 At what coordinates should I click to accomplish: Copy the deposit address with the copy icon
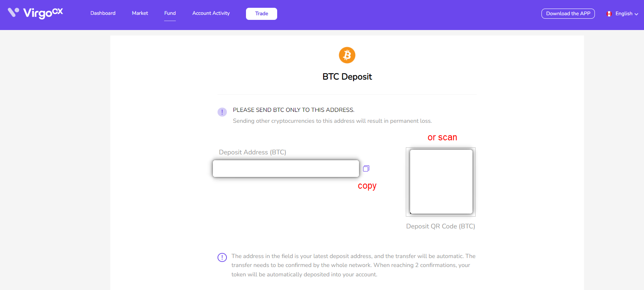pos(366,168)
